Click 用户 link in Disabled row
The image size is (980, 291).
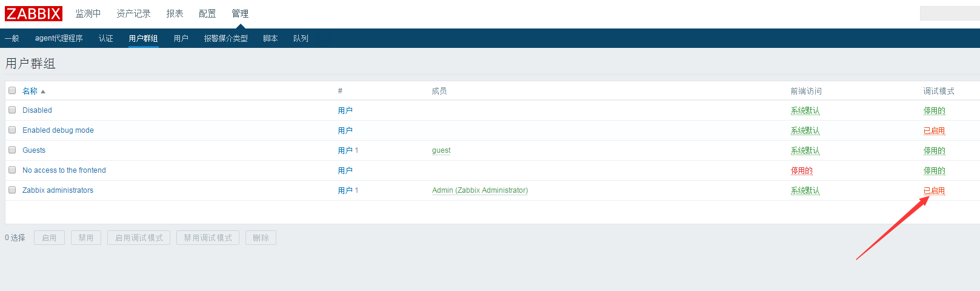[x=345, y=110]
